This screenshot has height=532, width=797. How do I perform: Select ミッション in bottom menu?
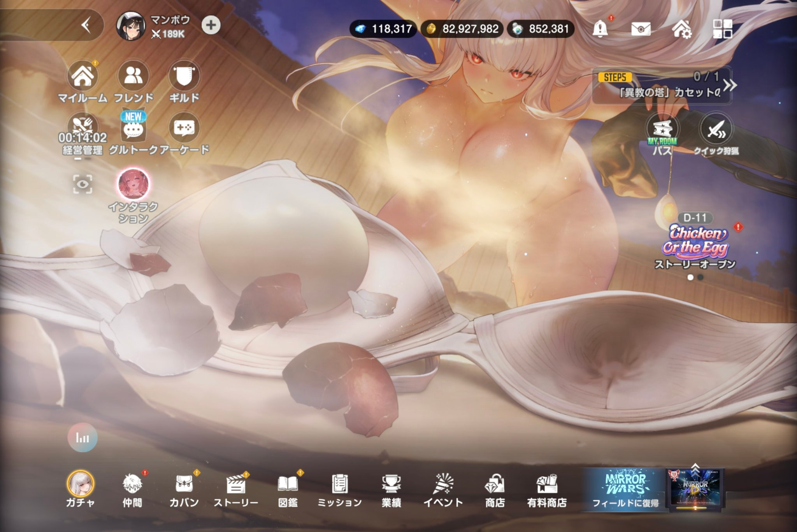click(x=340, y=490)
